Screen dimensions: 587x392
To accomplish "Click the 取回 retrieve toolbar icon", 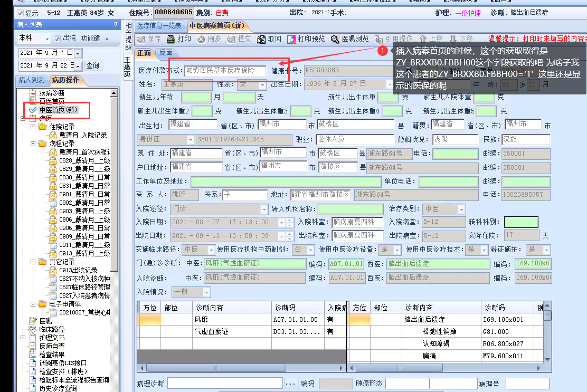I will pos(261,39).
